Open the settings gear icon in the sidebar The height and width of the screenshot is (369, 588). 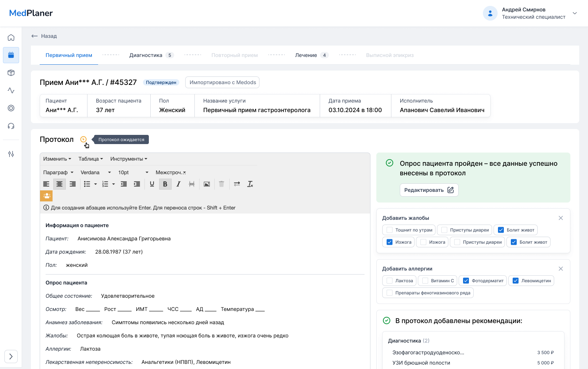point(11,108)
